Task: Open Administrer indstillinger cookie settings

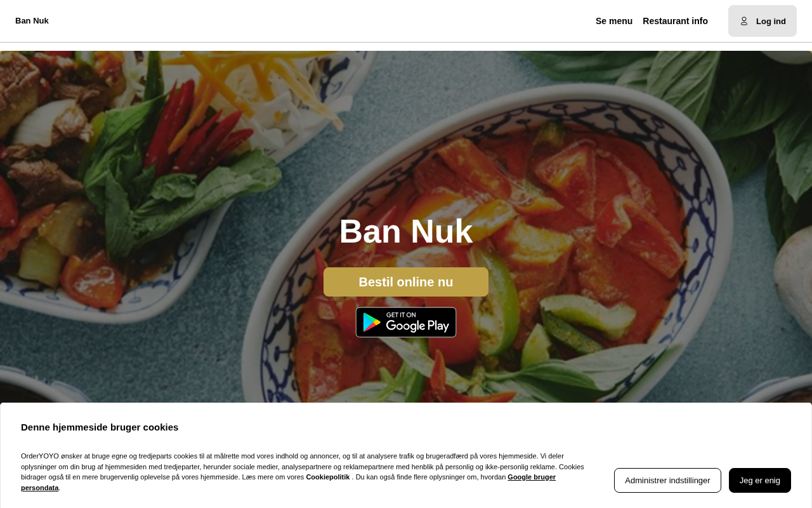Action: (667, 480)
